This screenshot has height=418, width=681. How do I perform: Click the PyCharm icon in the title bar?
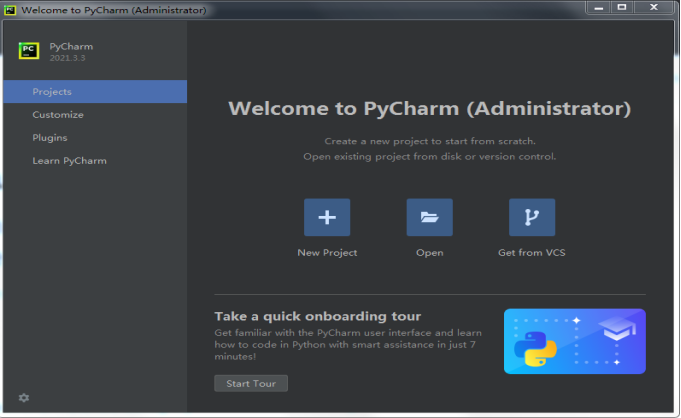pyautogui.click(x=10, y=10)
